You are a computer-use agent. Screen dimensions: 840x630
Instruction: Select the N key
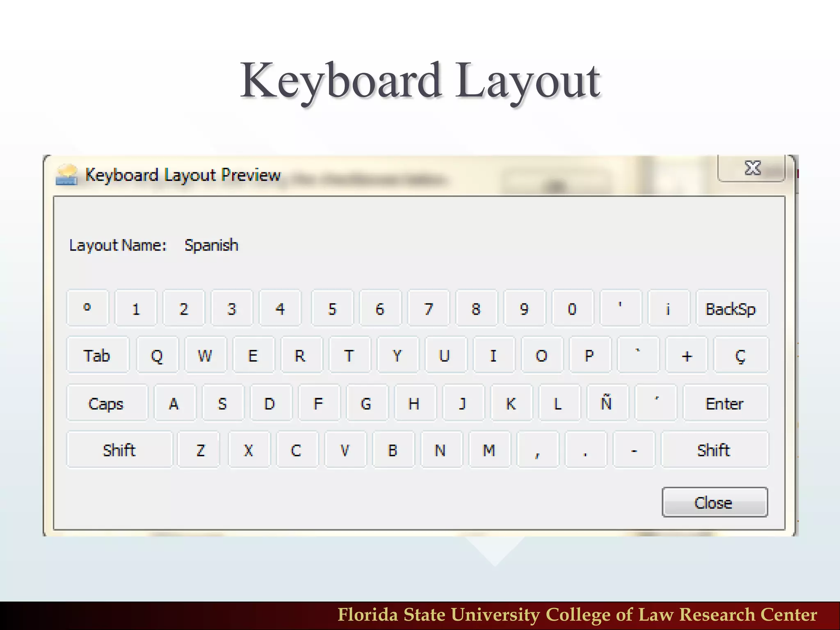point(441,450)
